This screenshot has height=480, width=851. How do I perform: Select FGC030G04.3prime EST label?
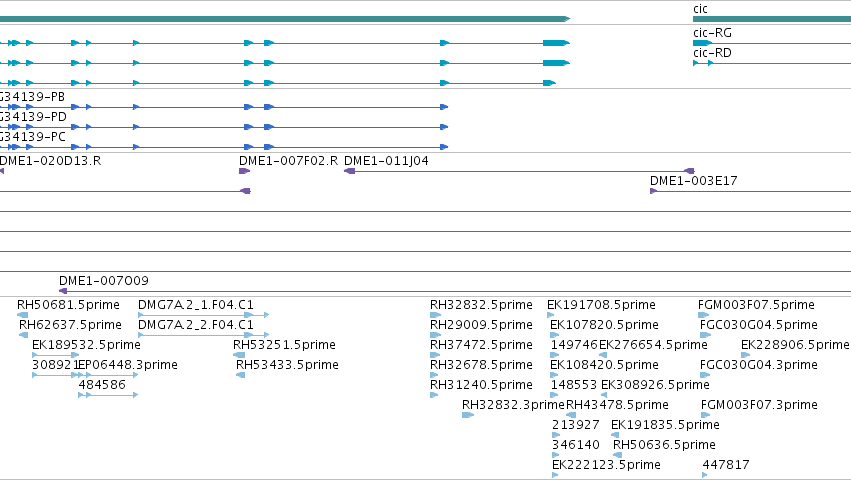[x=759, y=365]
